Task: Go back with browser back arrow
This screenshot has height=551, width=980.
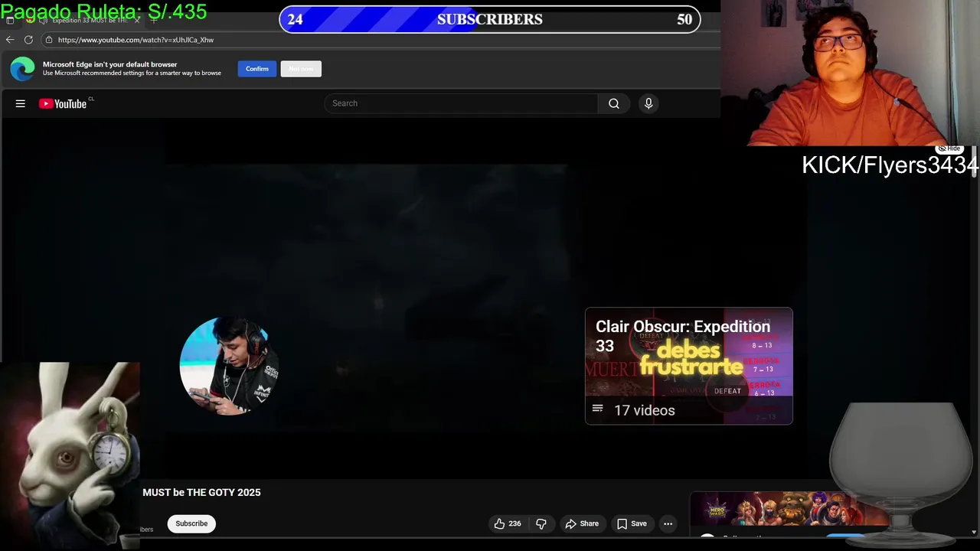Action: (x=10, y=40)
